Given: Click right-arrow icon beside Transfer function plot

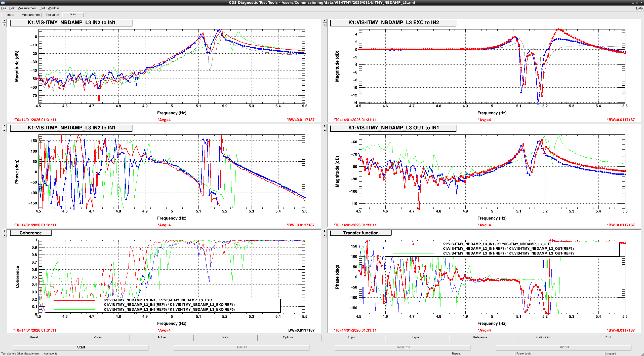Looking at the screenshot, I should 325,231.
